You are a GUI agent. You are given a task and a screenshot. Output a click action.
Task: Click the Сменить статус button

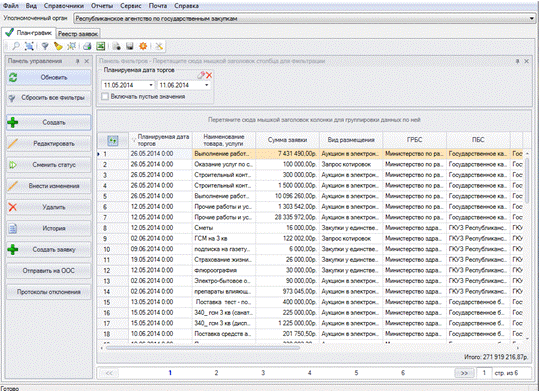pos(49,165)
